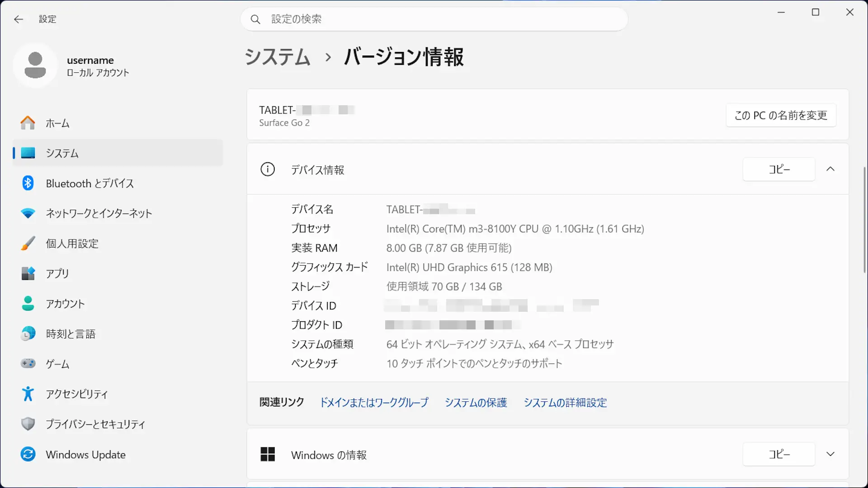Open ドメインまたはワークグループ link

(x=374, y=402)
